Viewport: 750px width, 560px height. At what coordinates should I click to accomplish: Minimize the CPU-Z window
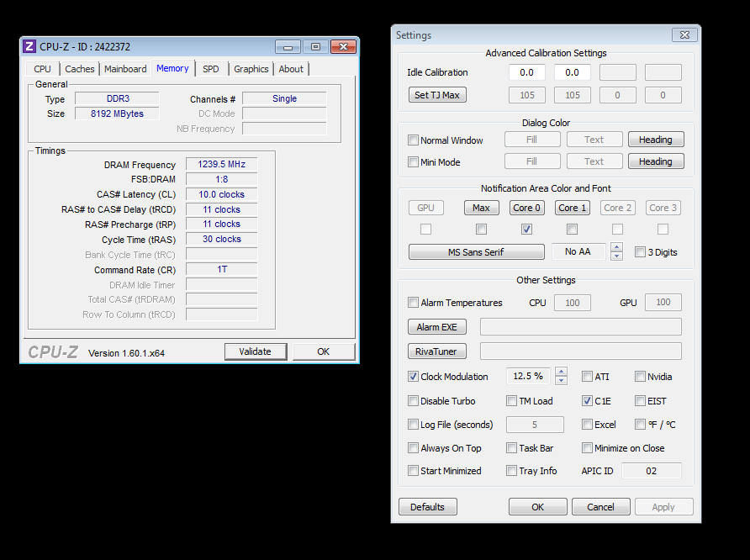click(x=288, y=47)
